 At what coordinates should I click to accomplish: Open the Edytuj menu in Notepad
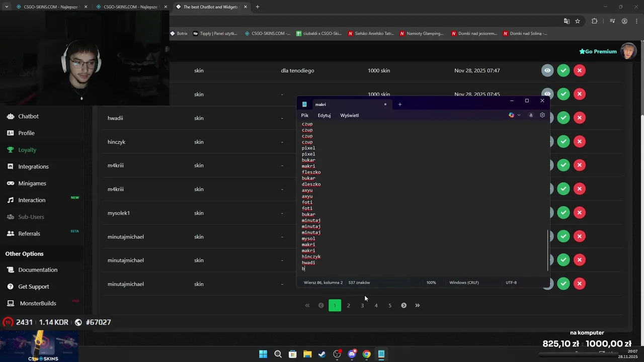point(324,115)
